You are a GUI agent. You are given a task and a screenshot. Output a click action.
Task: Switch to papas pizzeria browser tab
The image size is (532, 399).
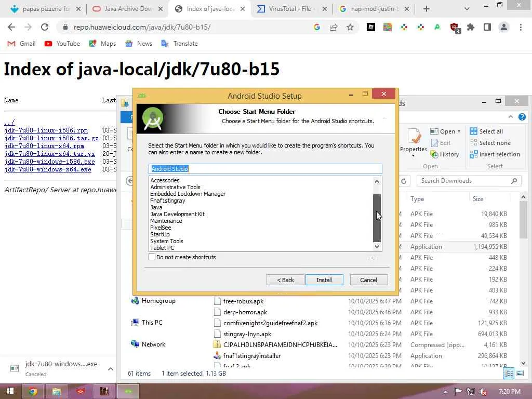(46, 9)
